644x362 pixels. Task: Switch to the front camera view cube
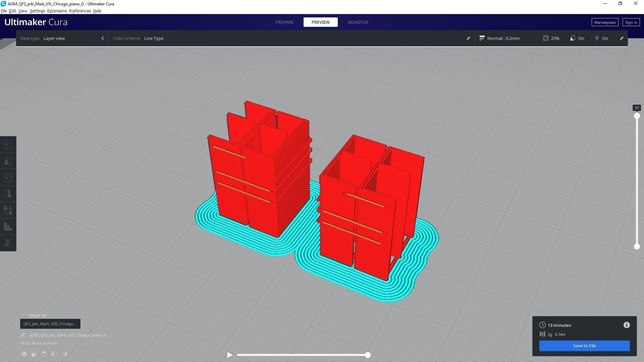[x=34, y=354]
